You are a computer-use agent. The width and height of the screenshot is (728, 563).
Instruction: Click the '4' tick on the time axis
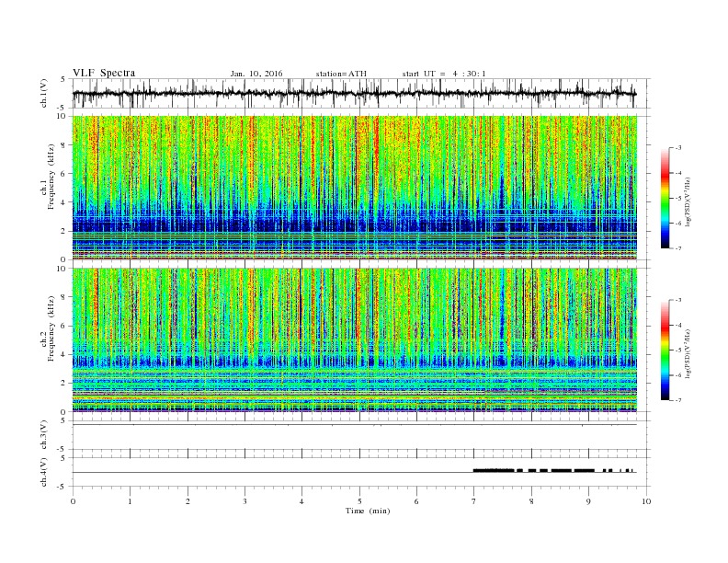pyautogui.click(x=301, y=501)
